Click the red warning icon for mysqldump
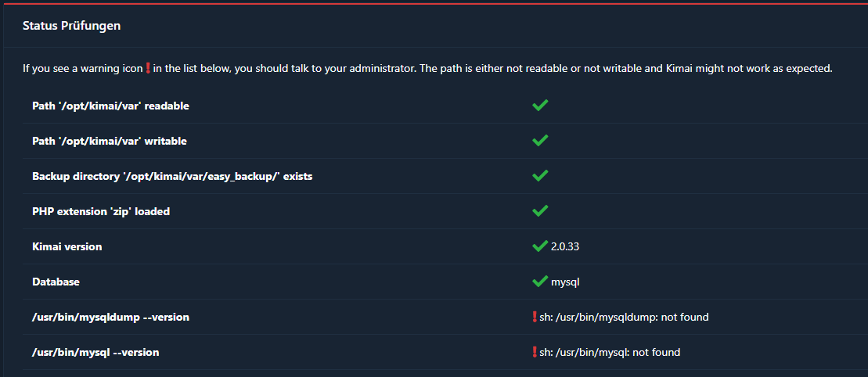This screenshot has height=377, width=868. [535, 317]
